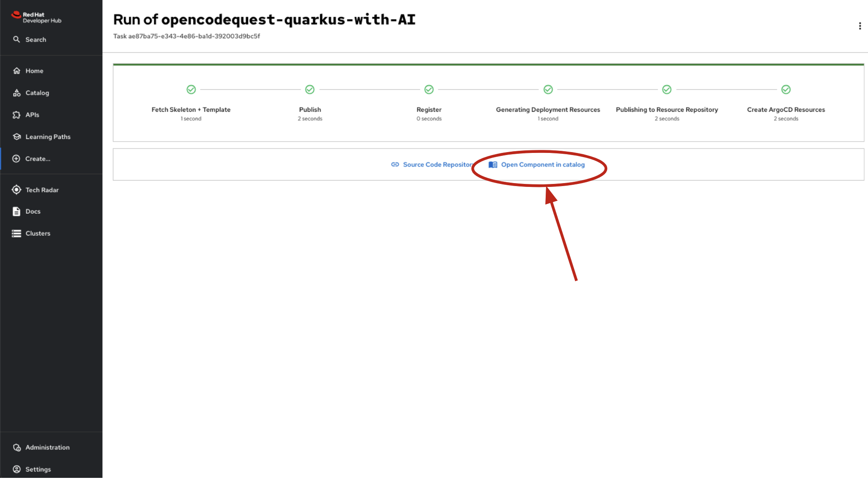Go to Home in sidebar

51,71
